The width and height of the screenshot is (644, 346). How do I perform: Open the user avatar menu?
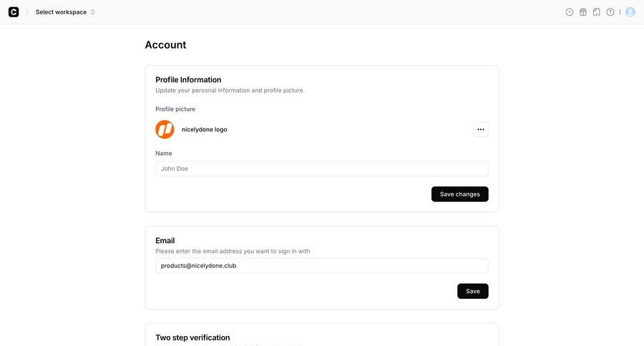click(630, 12)
